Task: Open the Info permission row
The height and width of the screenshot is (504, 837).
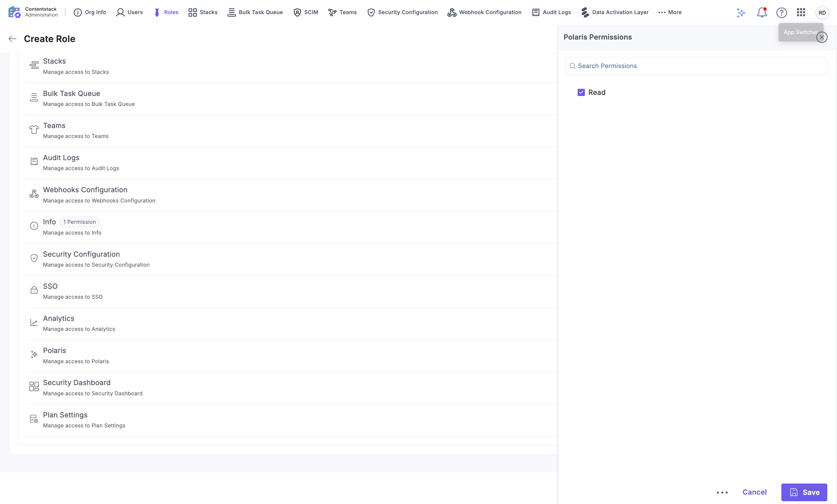Action: 291,227
